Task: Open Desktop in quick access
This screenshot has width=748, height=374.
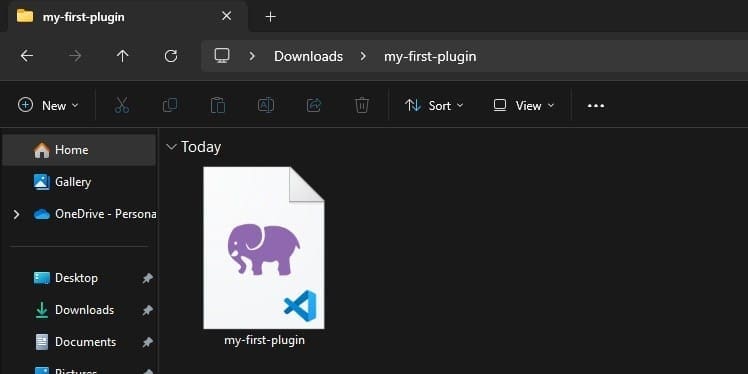Action: pos(65,278)
